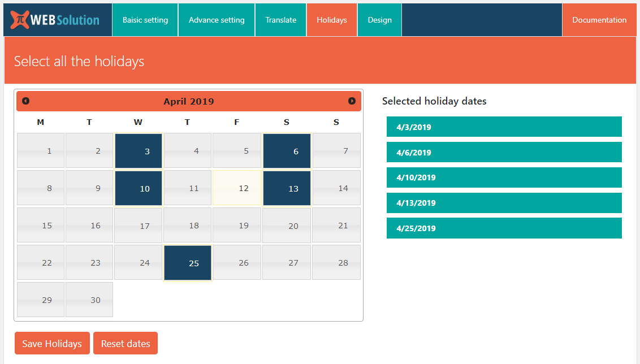Deselect April 25 in the calendar
This screenshot has height=364, width=640.
click(188, 263)
